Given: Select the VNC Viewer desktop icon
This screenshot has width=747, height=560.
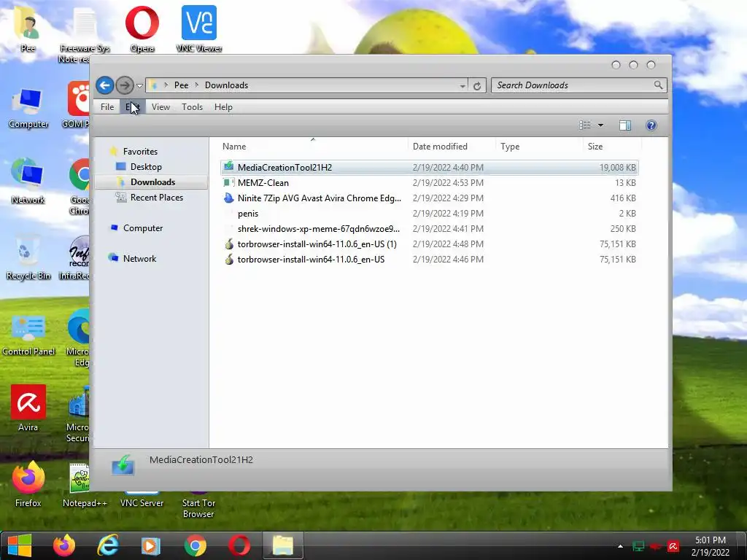Looking at the screenshot, I should [199, 28].
